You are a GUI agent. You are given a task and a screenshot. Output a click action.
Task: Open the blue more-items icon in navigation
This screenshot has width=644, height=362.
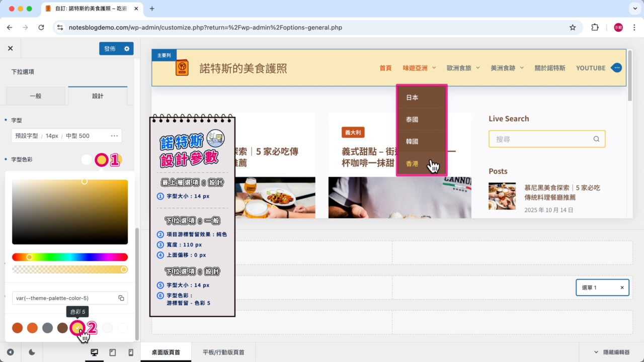[616, 67]
